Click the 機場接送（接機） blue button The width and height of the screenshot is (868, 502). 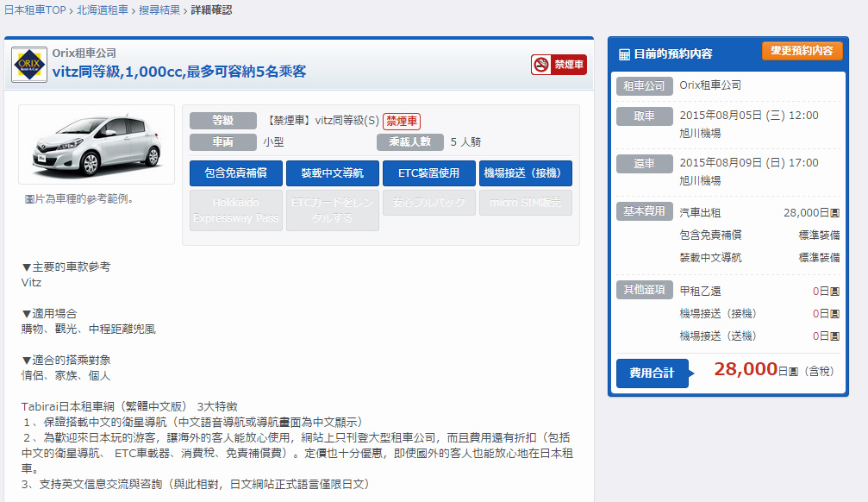(525, 173)
